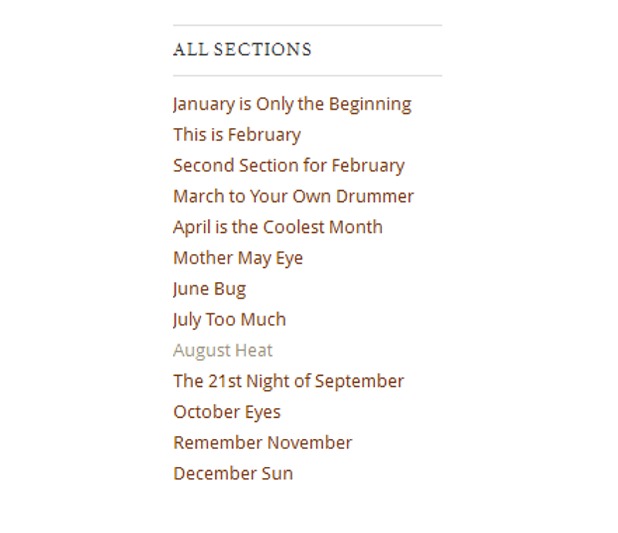Select the currently active August Heat item
This screenshot has width=618, height=533.
tap(222, 351)
